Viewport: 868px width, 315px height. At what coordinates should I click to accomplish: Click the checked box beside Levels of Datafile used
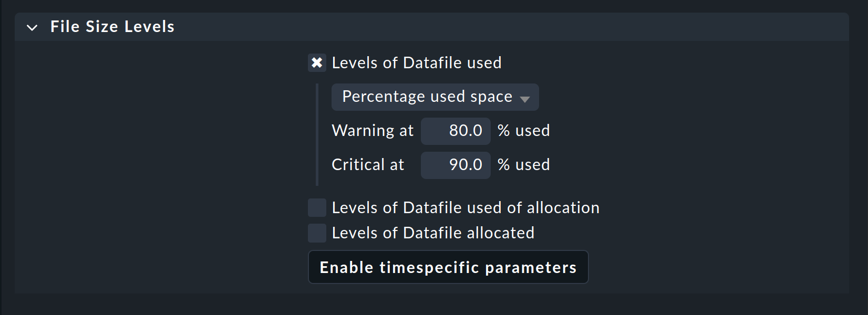pos(317,62)
